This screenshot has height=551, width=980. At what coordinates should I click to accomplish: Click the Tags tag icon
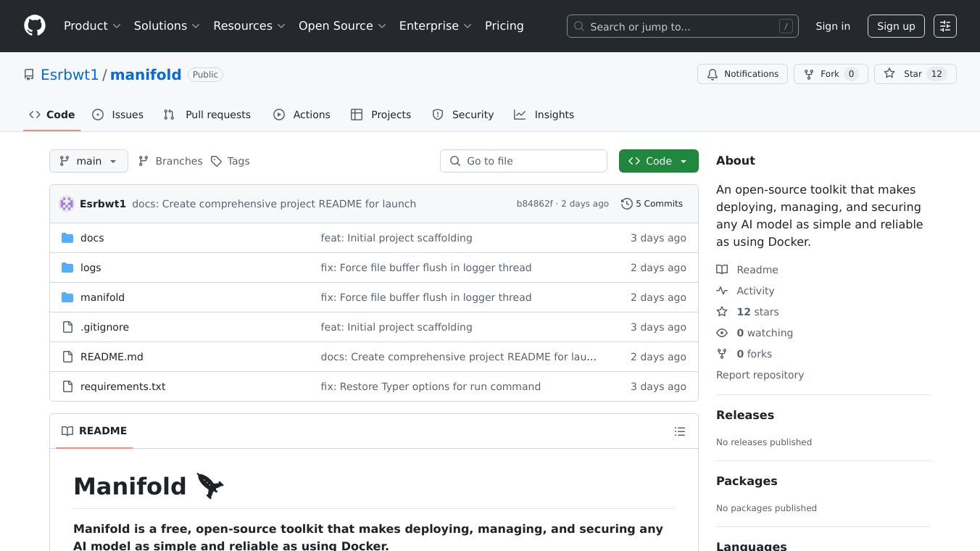216,161
